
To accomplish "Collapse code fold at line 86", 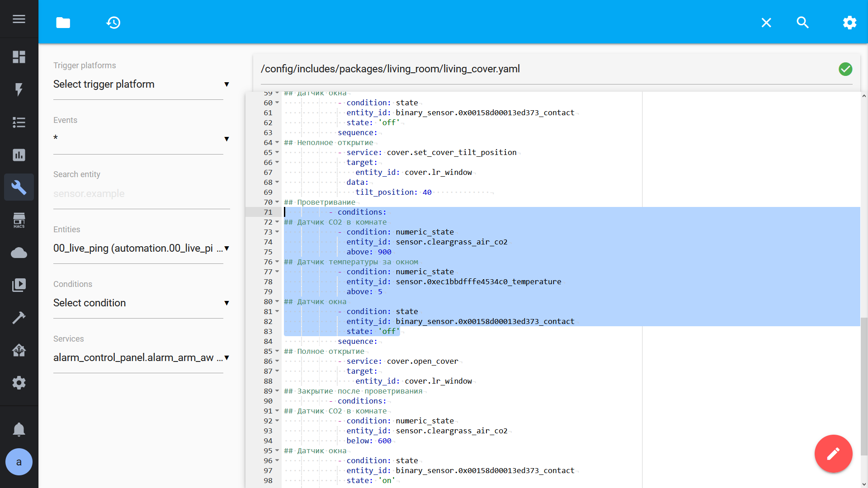I will point(277,361).
